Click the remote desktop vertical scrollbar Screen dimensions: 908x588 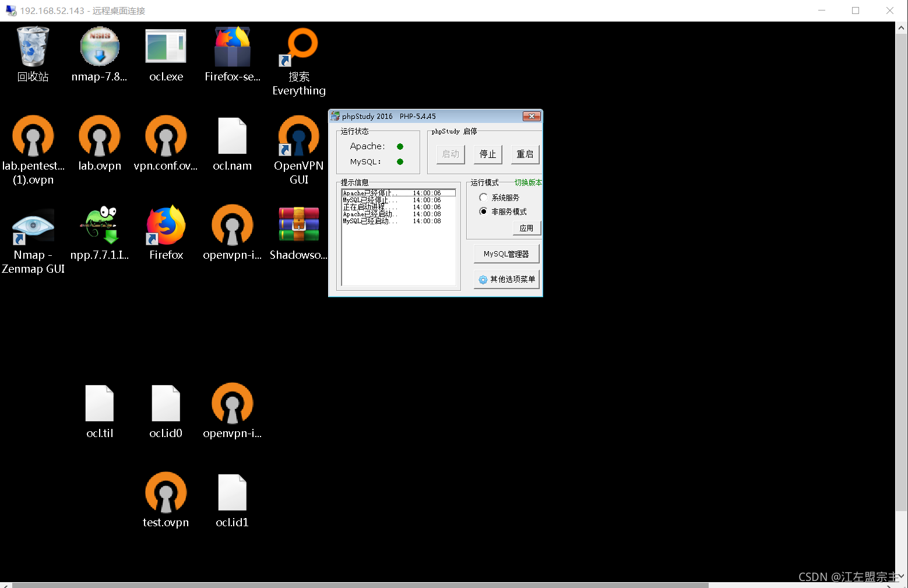902,273
